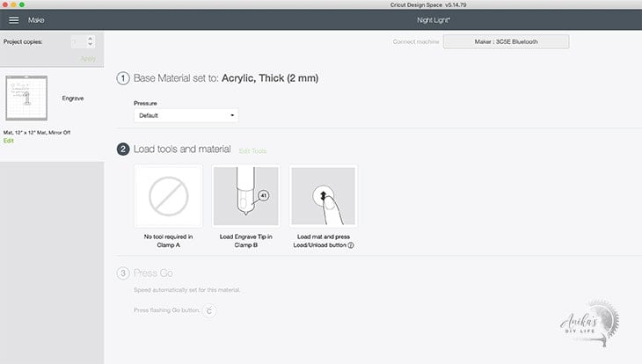Click the step 2 circle number

(123, 149)
